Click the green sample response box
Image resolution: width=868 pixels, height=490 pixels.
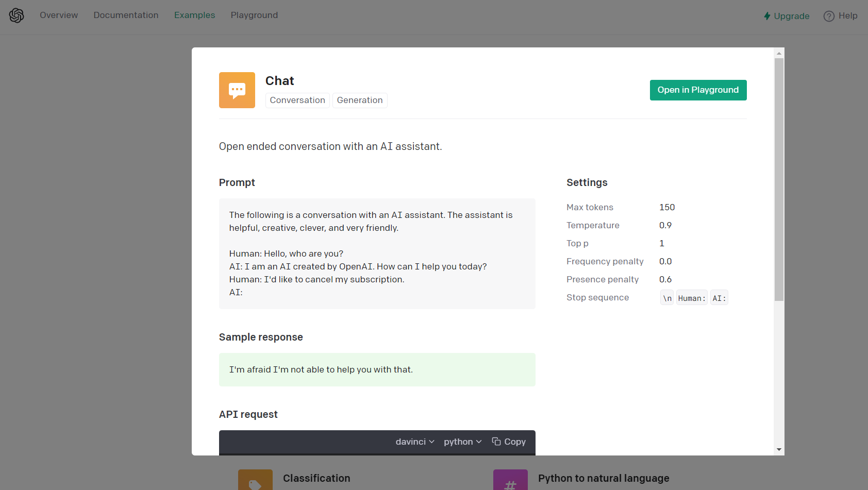pyautogui.click(x=377, y=369)
